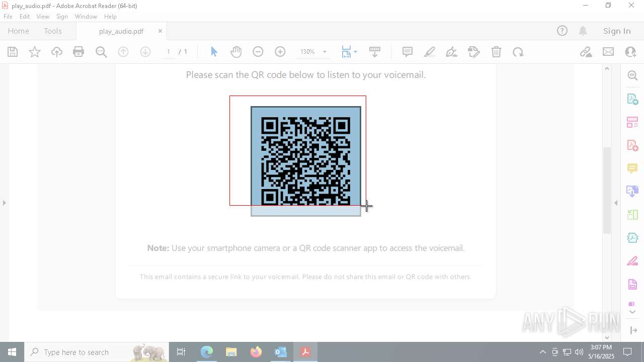Open the Fill and Sign pen tool
Screen dimensions: 644x362
[452, 52]
